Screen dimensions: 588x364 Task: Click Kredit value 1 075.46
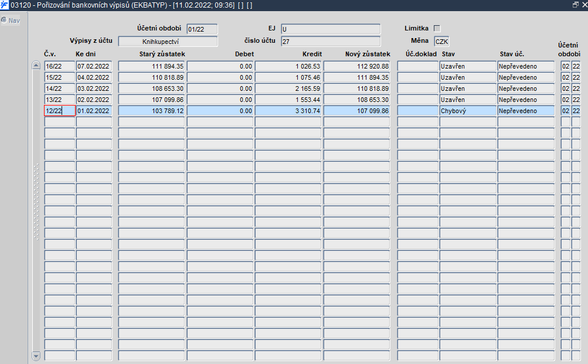click(288, 77)
